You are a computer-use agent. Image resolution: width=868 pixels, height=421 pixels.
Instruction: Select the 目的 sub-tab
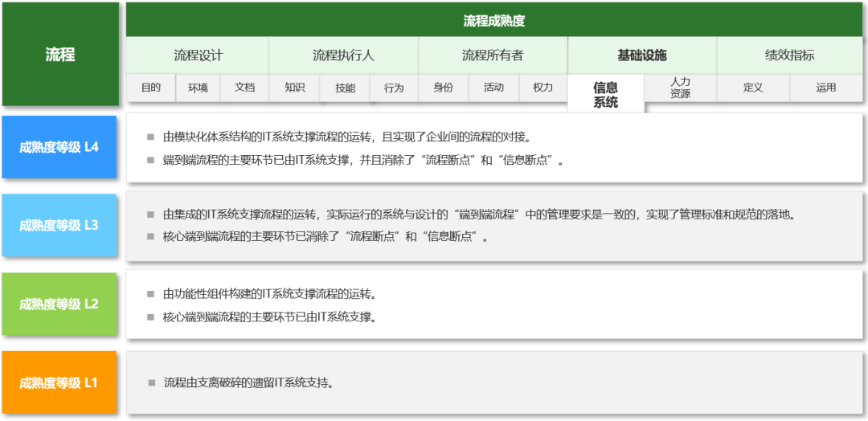coord(150,88)
